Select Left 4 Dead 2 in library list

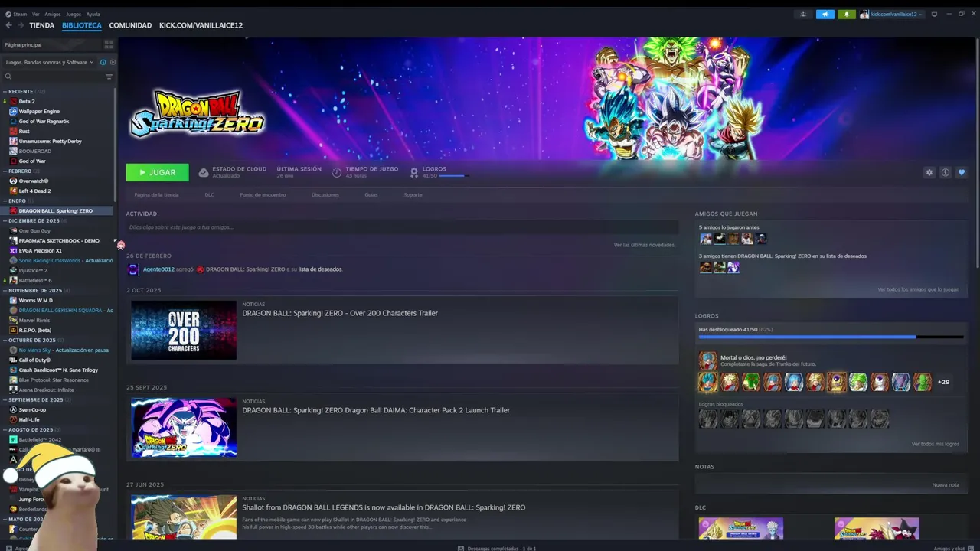click(x=34, y=191)
